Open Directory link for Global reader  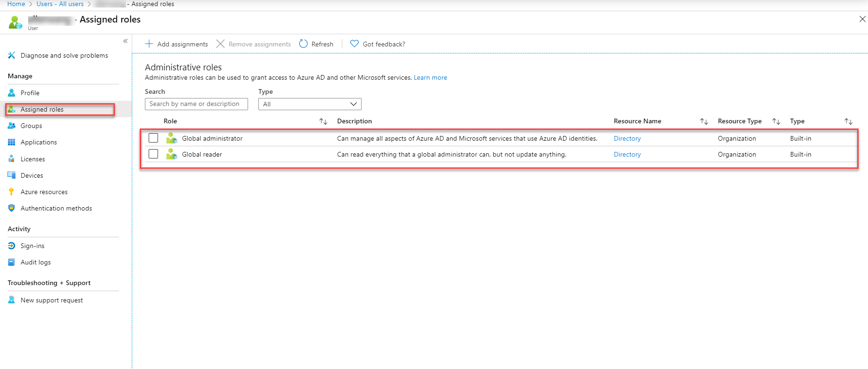[627, 154]
